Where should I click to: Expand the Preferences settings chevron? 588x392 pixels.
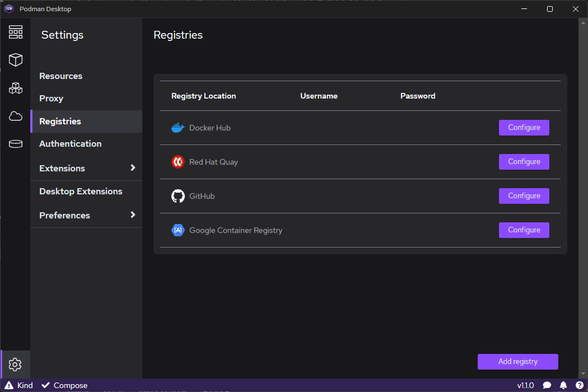[x=133, y=214]
